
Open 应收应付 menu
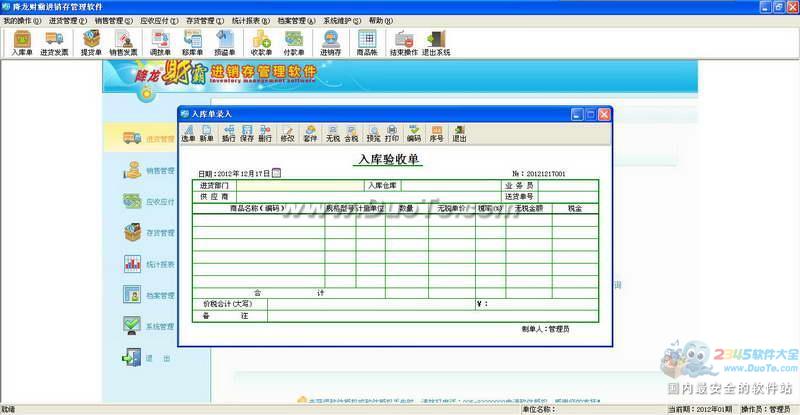[159, 20]
